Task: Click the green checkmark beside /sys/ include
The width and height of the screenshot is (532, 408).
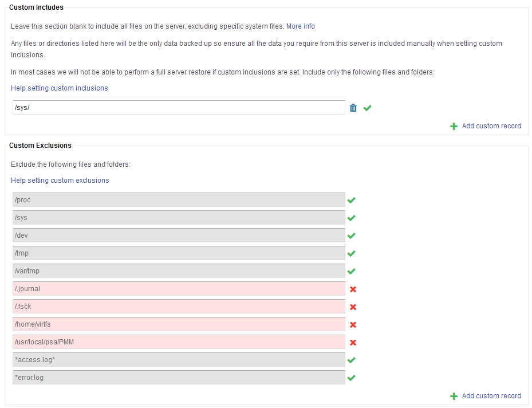Action: [x=368, y=108]
